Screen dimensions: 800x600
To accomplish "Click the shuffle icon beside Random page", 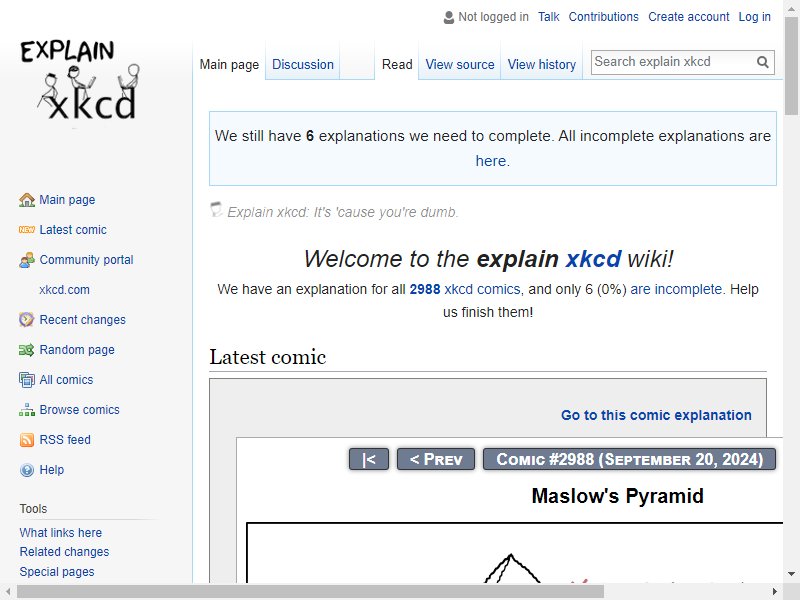I will (x=27, y=349).
